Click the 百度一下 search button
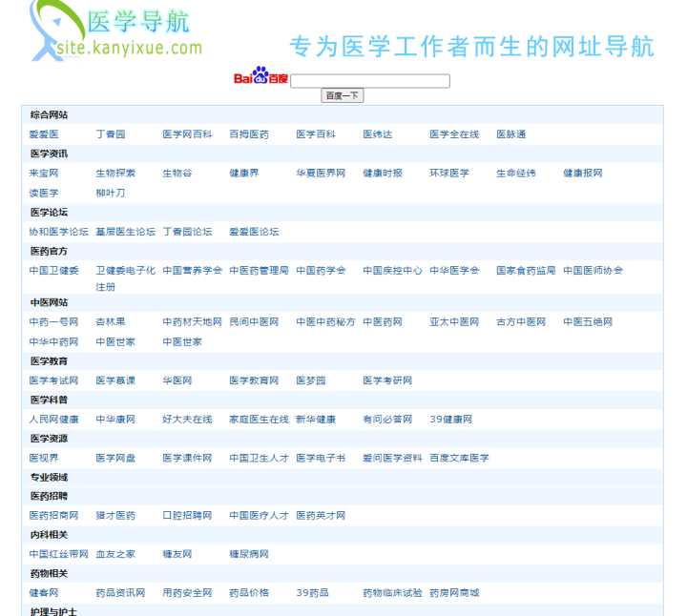This screenshot has width=687, height=616. [x=343, y=95]
